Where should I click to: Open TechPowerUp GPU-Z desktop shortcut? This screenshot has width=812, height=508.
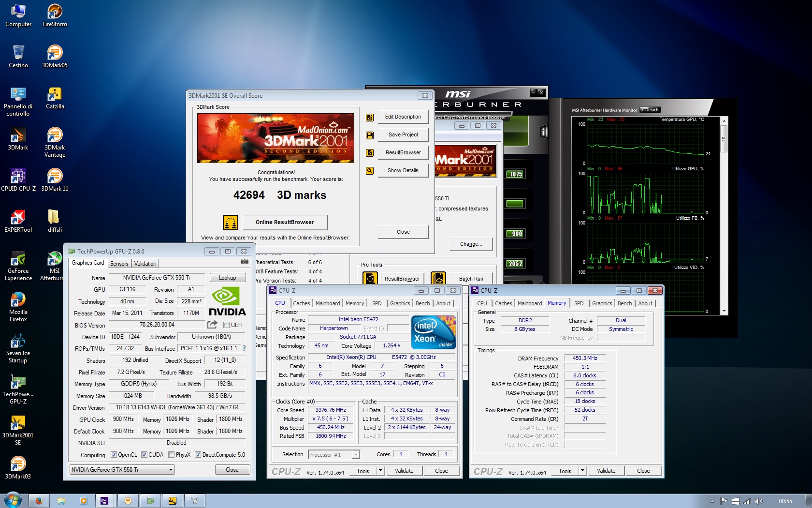[x=18, y=389]
